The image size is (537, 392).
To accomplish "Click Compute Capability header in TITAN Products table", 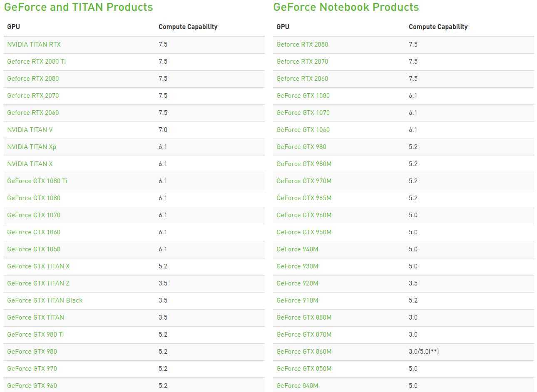I will (188, 27).
